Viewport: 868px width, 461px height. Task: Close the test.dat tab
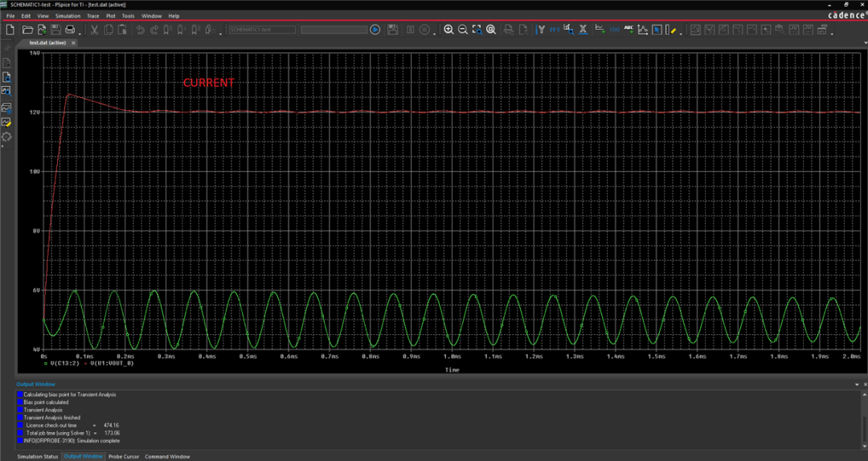(74, 43)
